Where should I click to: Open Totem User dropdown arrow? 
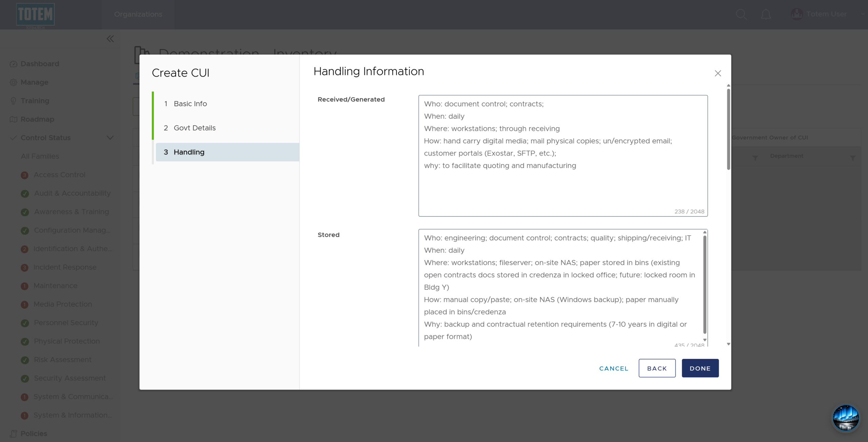click(863, 14)
